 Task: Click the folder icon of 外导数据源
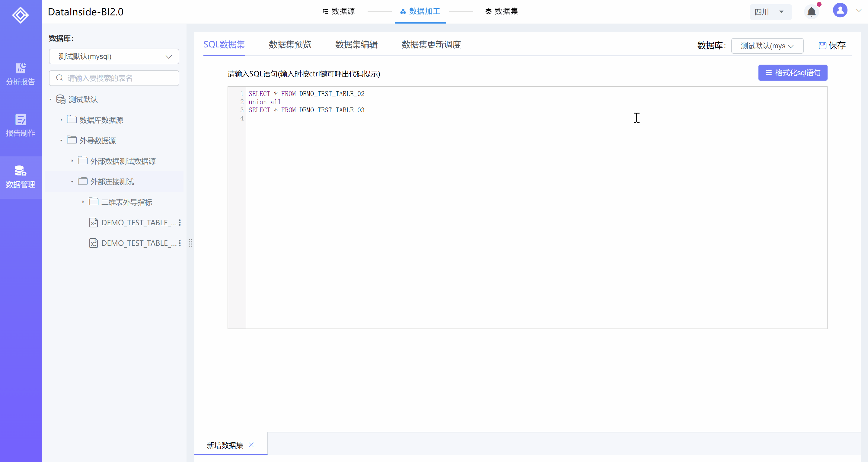[x=72, y=140]
